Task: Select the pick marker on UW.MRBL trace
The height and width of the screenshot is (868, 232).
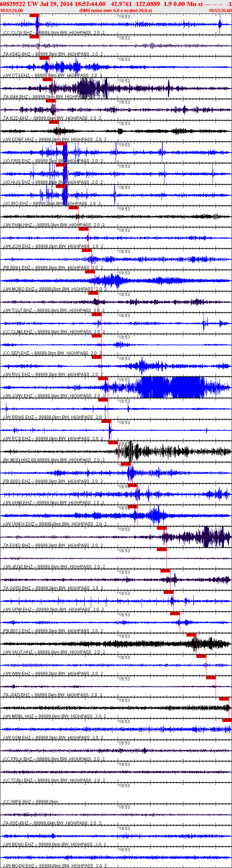Action: [224, 699]
